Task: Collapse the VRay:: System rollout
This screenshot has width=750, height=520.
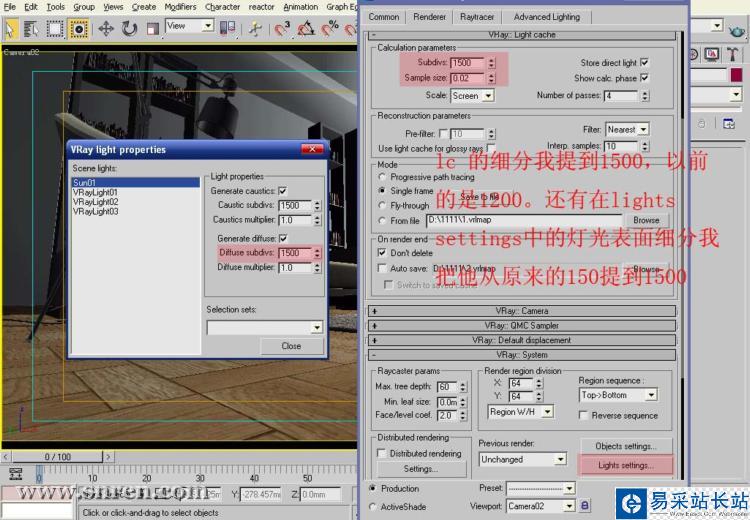Action: click(x=522, y=355)
